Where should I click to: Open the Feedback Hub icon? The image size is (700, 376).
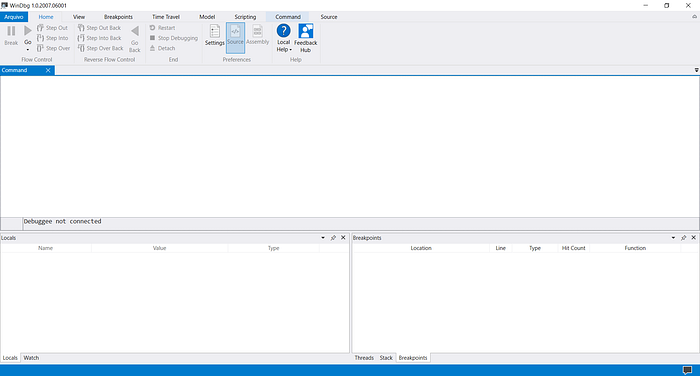click(306, 31)
